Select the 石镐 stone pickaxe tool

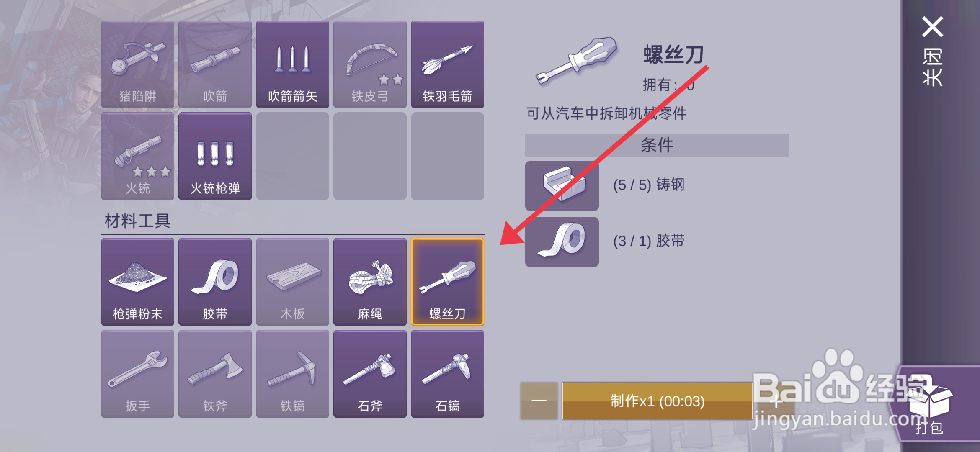click(x=447, y=374)
